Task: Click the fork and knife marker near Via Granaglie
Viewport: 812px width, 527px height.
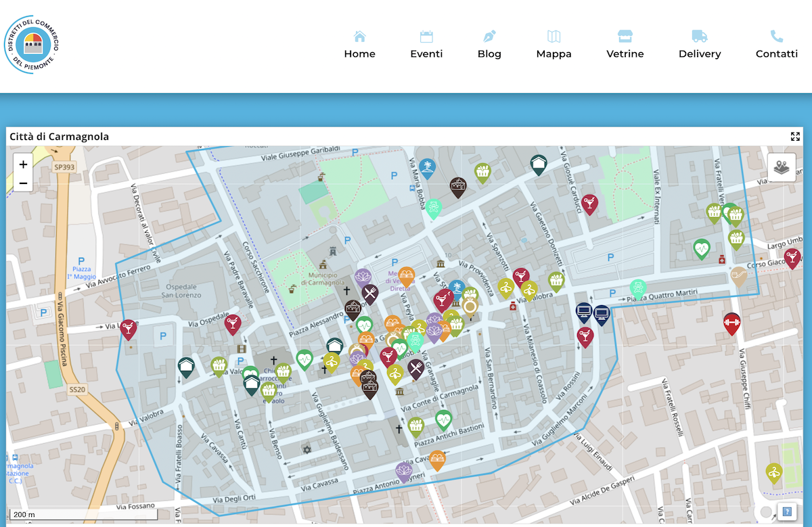Action: [x=415, y=369]
